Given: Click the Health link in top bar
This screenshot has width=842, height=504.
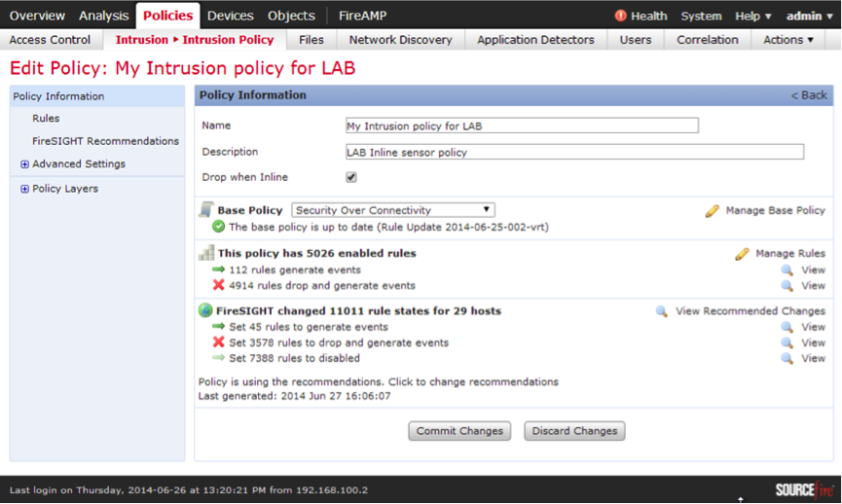Looking at the screenshot, I should (x=648, y=17).
